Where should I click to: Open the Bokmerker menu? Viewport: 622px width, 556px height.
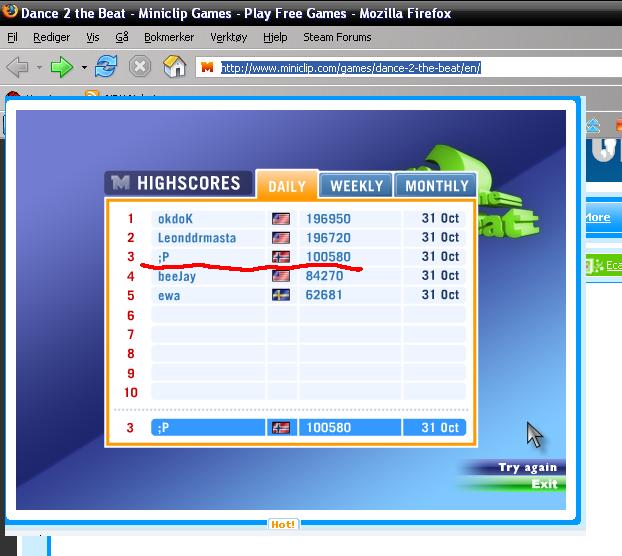(169, 37)
